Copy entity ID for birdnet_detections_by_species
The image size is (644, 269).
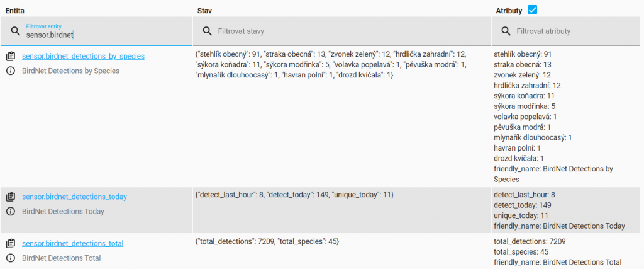[11, 56]
